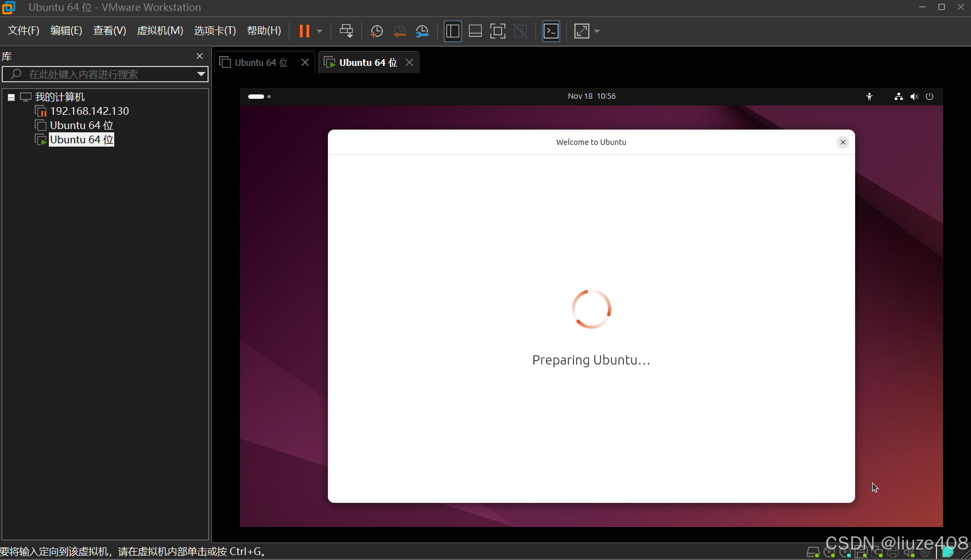Open the 虚拟机(M) menu
Image resolution: width=971 pixels, height=560 pixels.
[160, 31]
